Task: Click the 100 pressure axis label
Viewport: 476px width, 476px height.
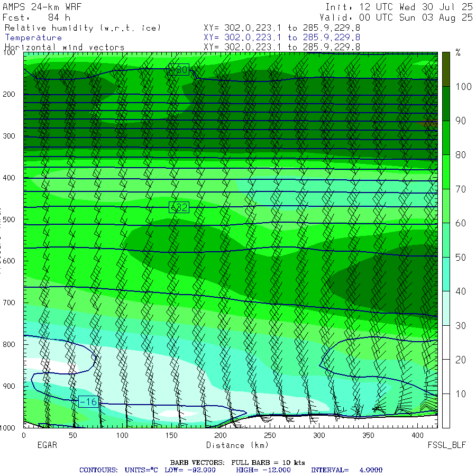Action: (x=9, y=52)
